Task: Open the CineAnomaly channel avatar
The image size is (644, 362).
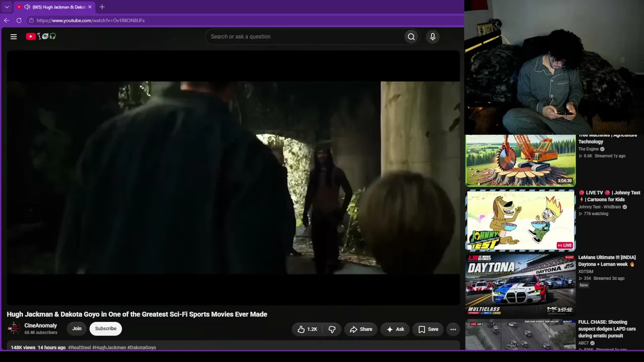Action: coord(14,329)
